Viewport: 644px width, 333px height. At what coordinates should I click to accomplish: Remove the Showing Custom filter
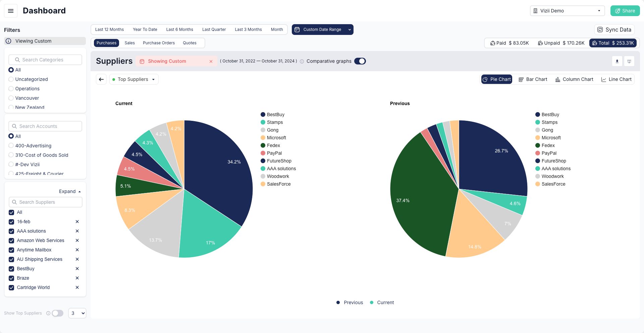211,61
